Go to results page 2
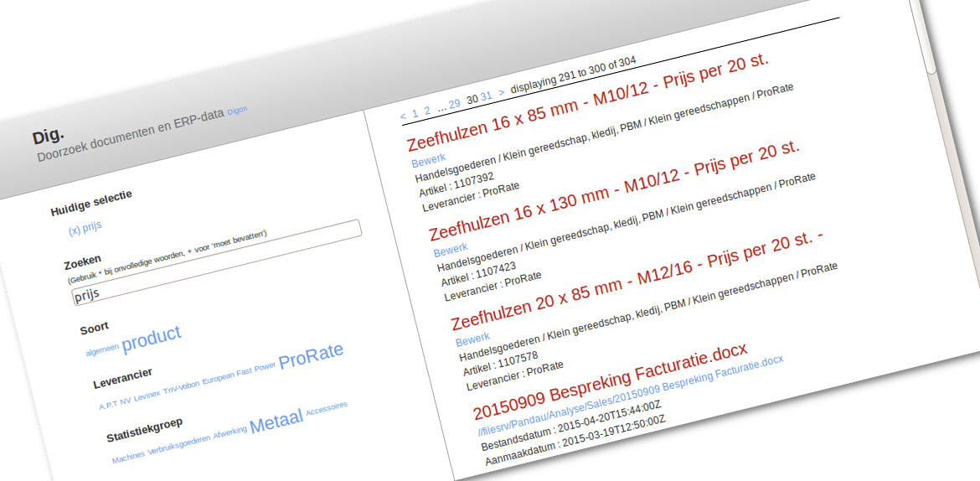980x481 pixels. (x=427, y=111)
